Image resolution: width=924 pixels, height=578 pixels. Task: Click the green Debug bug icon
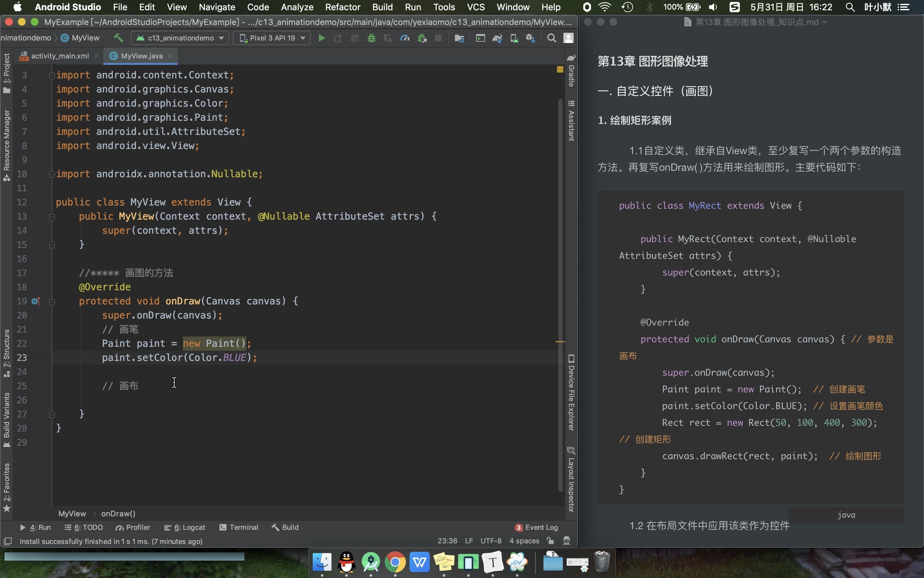371,38
